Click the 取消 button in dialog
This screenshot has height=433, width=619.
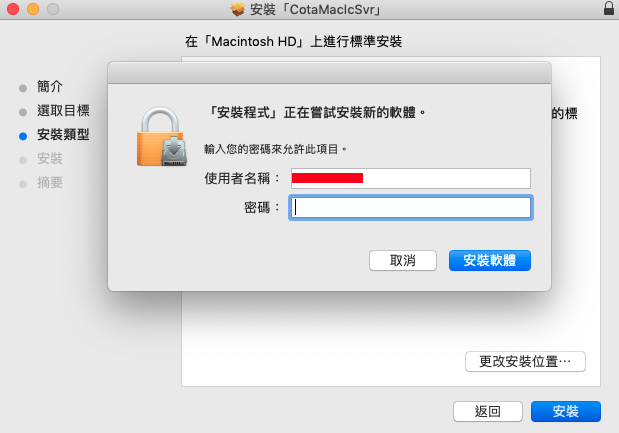coord(403,261)
